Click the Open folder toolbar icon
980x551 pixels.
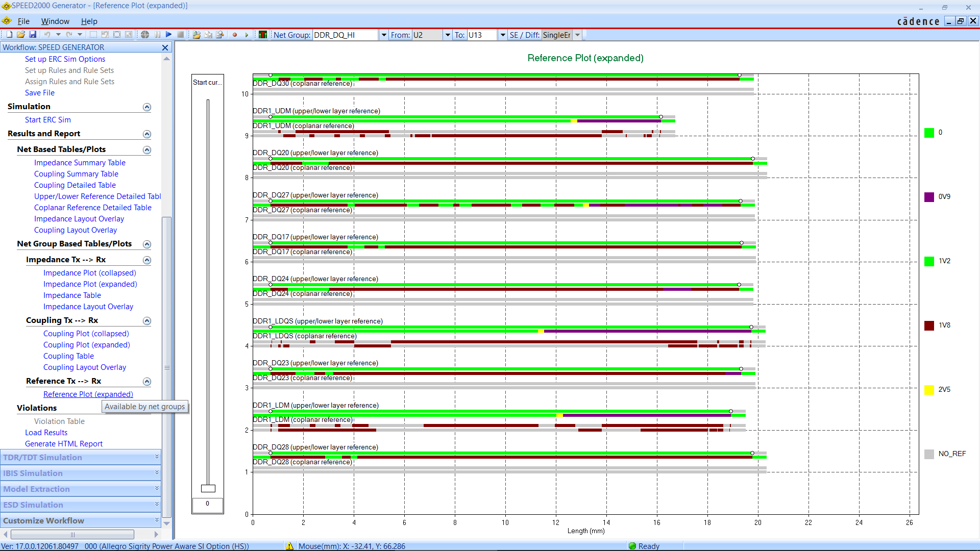tap(21, 35)
